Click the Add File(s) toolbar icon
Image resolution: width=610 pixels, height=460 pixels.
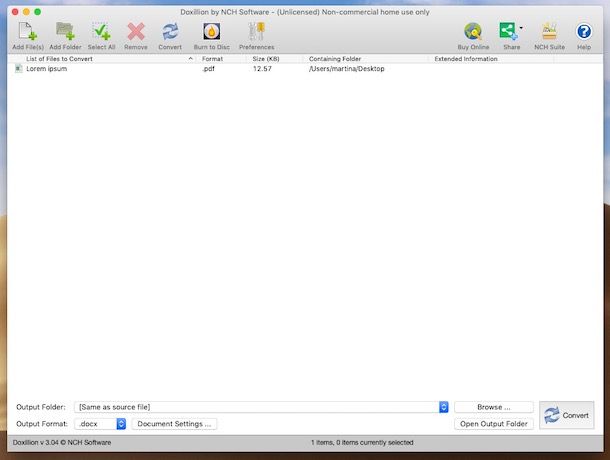[x=28, y=32]
